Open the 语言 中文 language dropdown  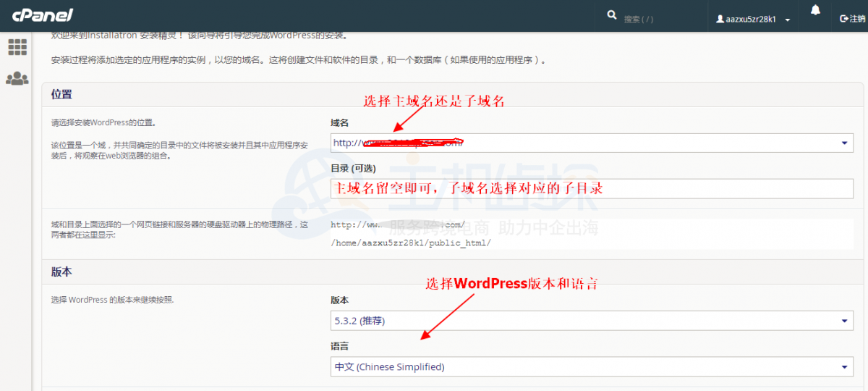[592, 367]
